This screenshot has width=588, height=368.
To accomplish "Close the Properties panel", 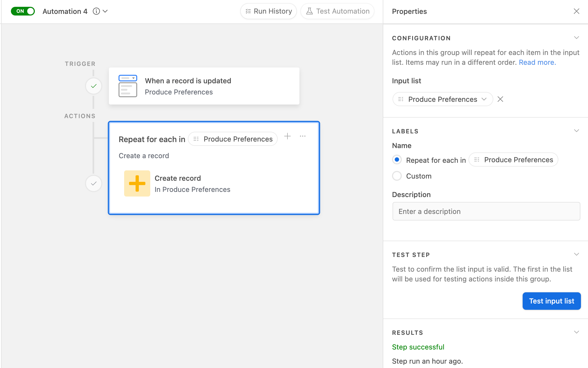I will coord(576,11).
